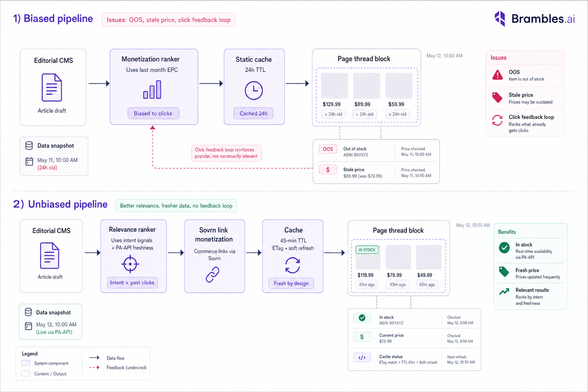Image resolution: width=588 pixels, height=392 pixels.
Task: Click the $59.99 price in biased block
Action: tap(396, 104)
